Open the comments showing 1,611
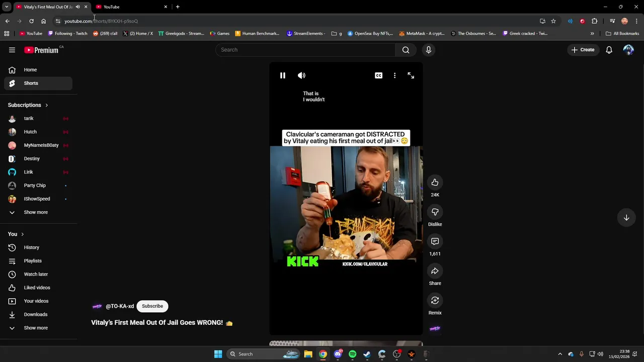 pyautogui.click(x=435, y=241)
